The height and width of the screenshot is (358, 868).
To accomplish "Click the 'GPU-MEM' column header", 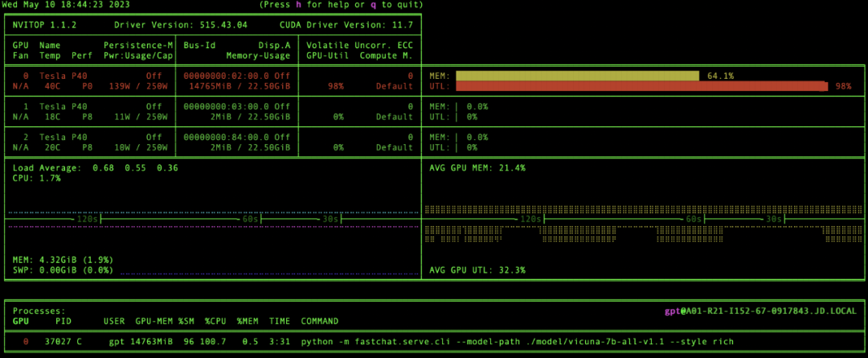I will click(x=154, y=322).
